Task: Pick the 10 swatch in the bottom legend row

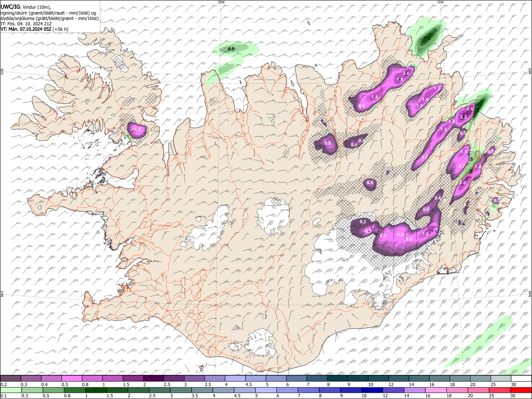Action: coord(371,390)
